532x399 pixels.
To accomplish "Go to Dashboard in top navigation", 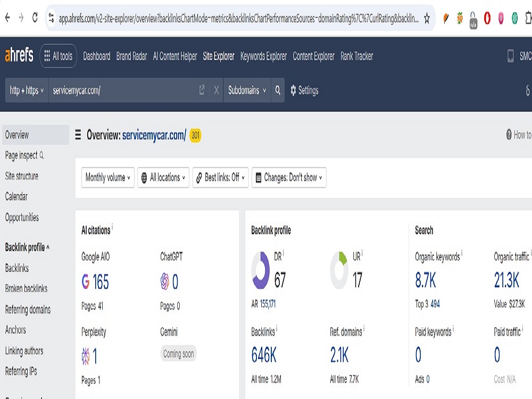I will [x=97, y=56].
